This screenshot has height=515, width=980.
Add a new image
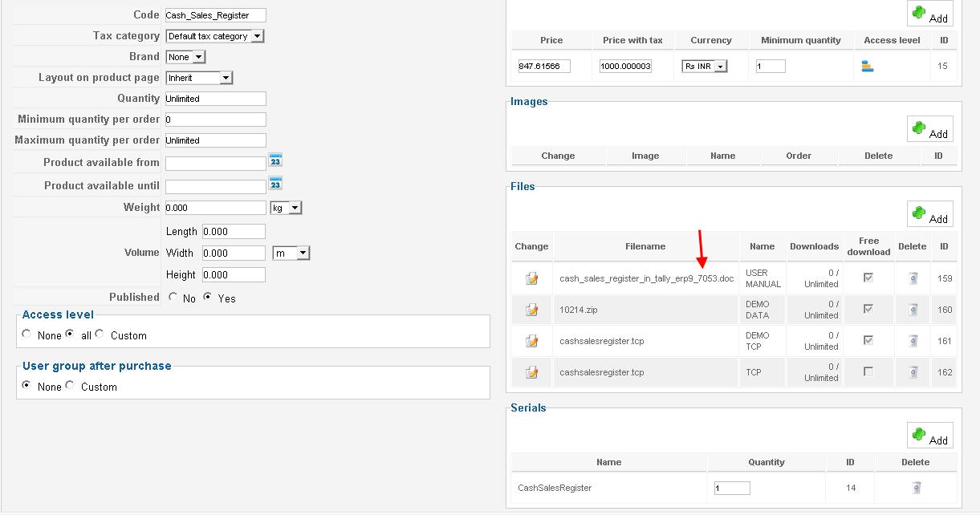pyautogui.click(x=930, y=129)
